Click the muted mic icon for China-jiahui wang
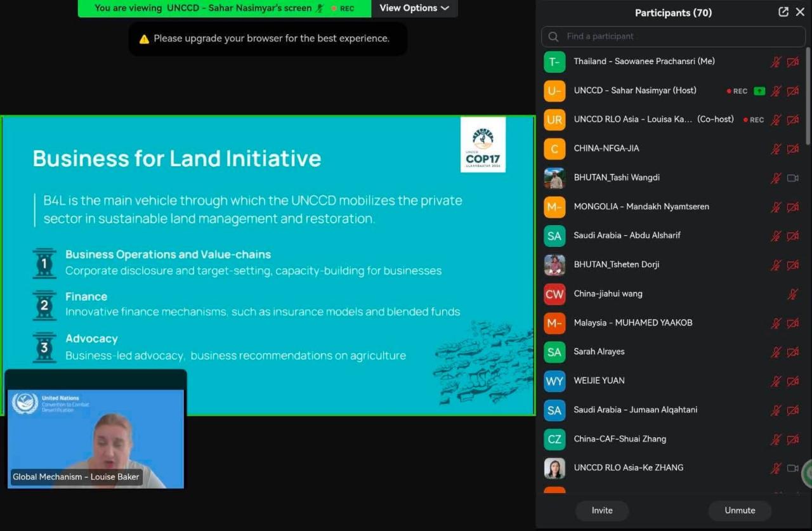Viewport: 812px width, 531px height. [793, 294]
